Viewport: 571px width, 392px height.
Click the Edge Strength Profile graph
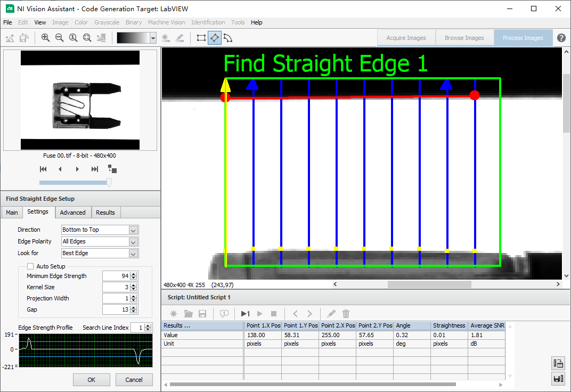[x=86, y=351]
